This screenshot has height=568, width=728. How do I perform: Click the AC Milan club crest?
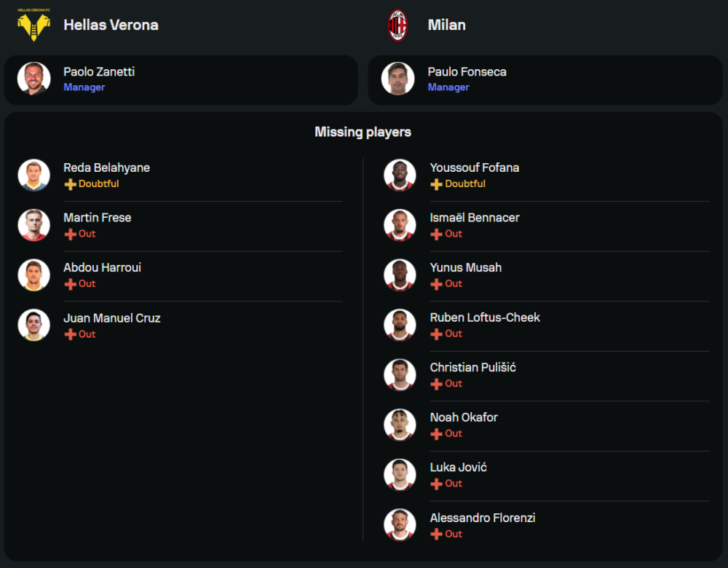tap(397, 25)
